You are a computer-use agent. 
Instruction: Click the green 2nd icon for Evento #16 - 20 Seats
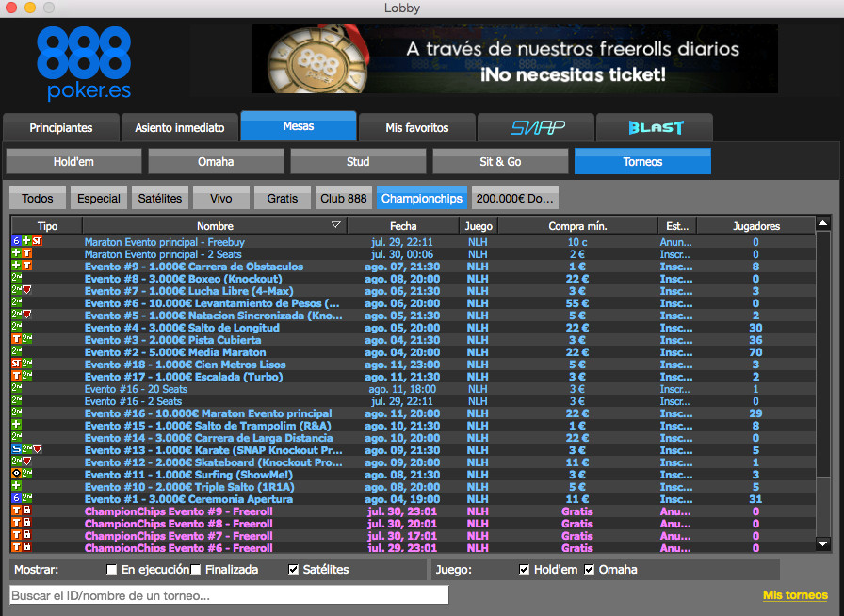coord(16,388)
